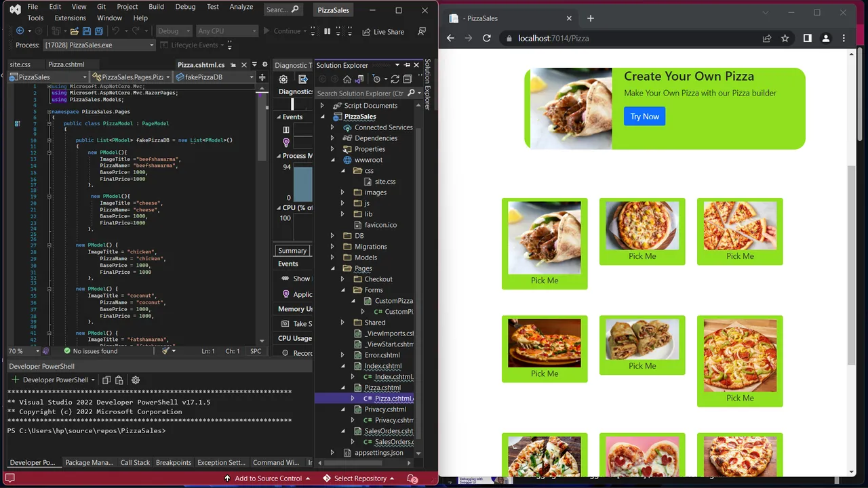The image size is (868, 488).
Task: Click Pick Me under the first shawarma thumbnail
Action: coord(545,281)
